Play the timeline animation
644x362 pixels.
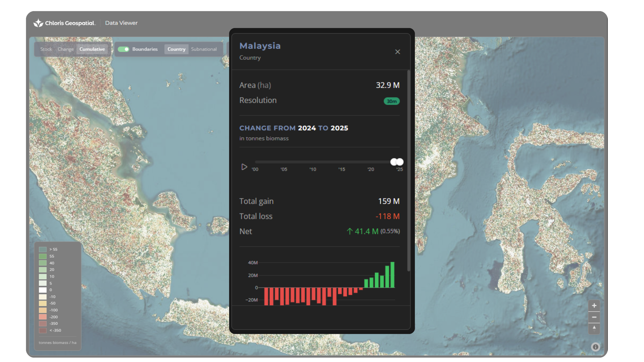[244, 167]
